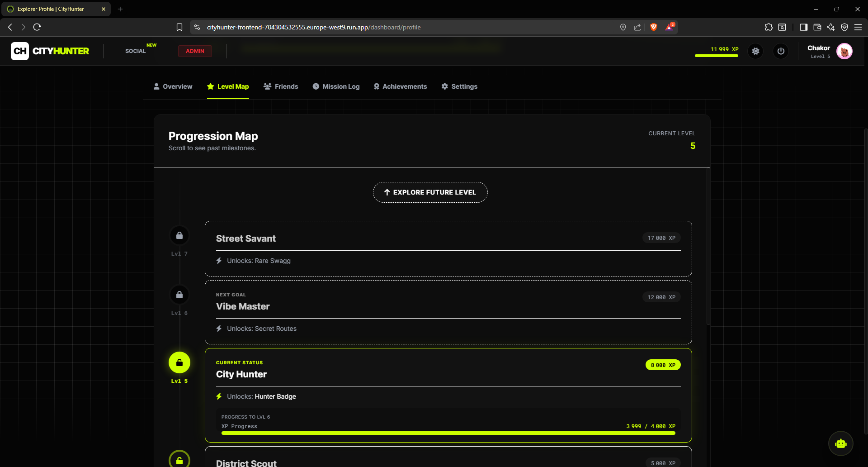
Task: Click the ADMIN button
Action: tap(195, 51)
